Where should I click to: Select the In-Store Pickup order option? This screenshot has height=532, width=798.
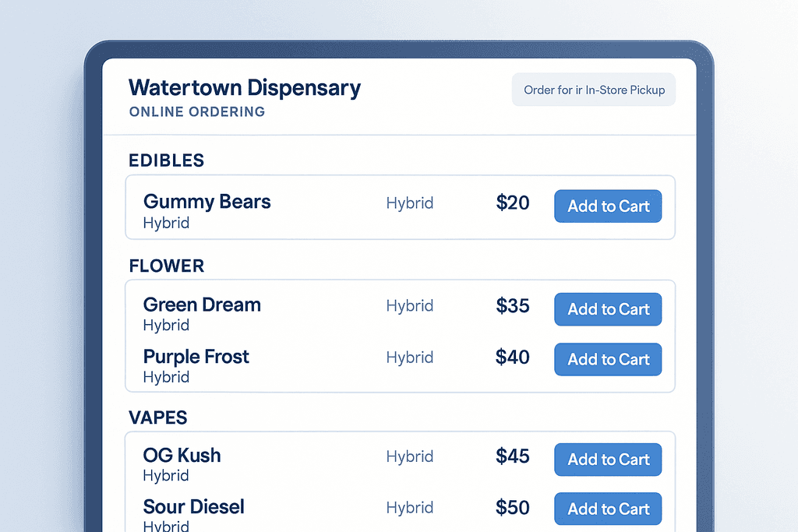594,90
